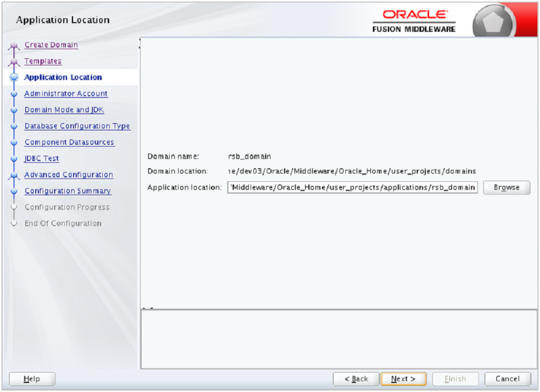540x392 pixels.
Task: Click the End Of Configuration step text
Action: tap(63, 223)
